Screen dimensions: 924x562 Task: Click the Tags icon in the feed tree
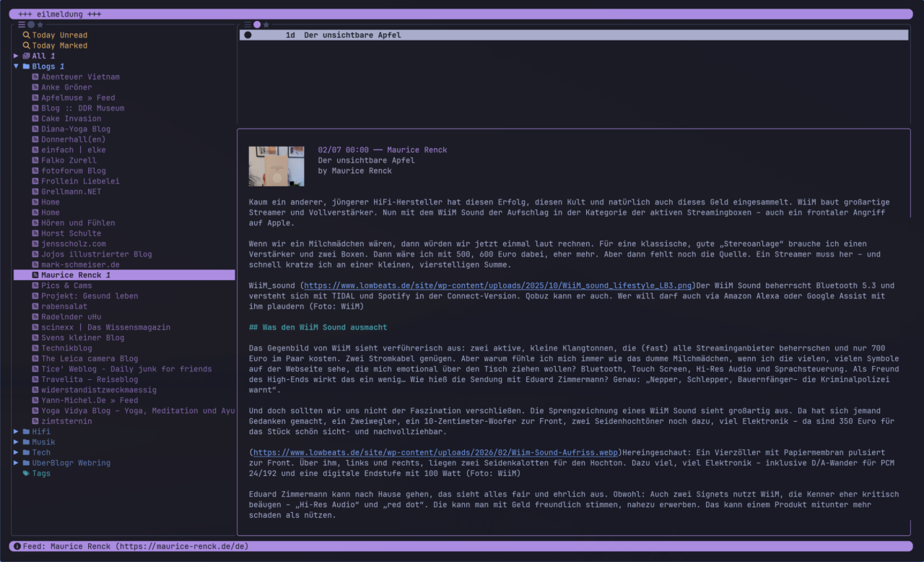pyautogui.click(x=26, y=474)
